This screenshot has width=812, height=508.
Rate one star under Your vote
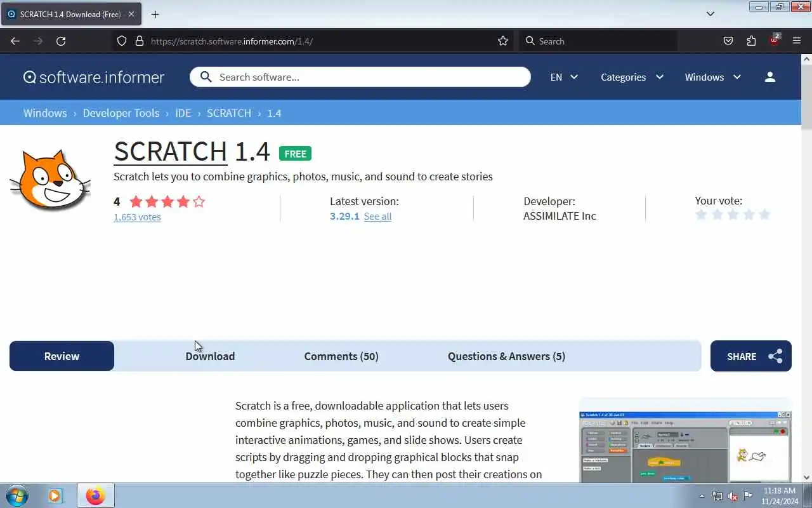[702, 215]
